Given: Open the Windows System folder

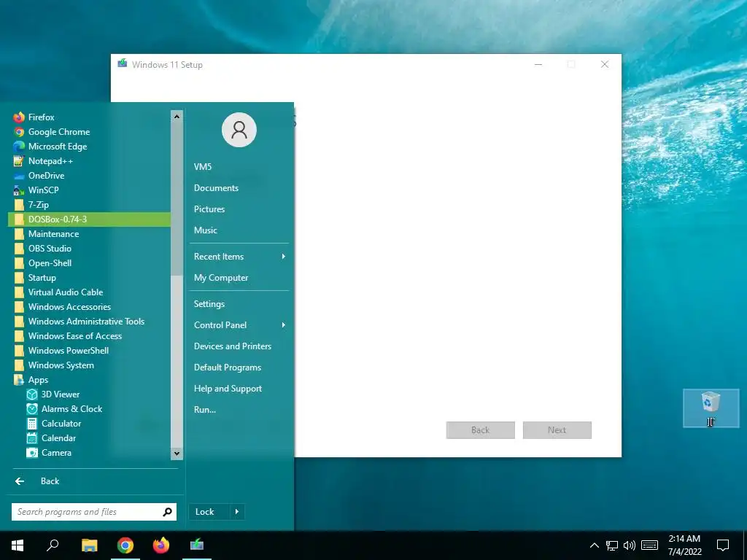Looking at the screenshot, I should [x=89, y=365].
